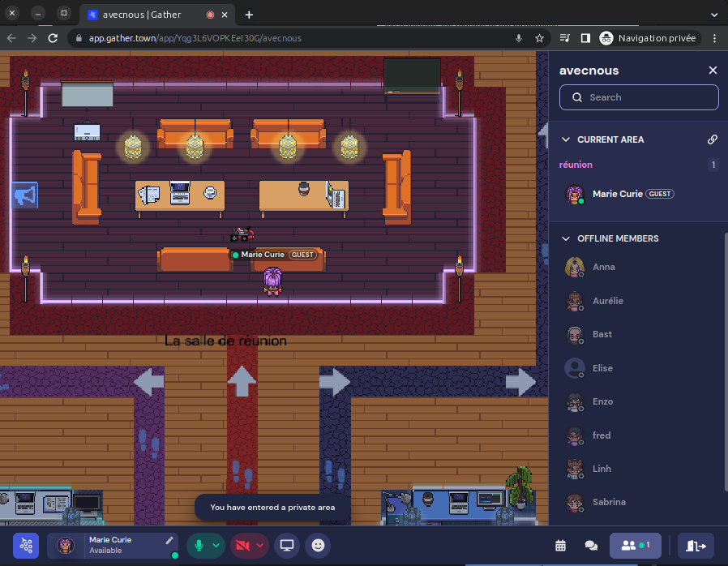This screenshot has width=728, height=566.
Task: Click the member Search field
Action: tap(639, 97)
